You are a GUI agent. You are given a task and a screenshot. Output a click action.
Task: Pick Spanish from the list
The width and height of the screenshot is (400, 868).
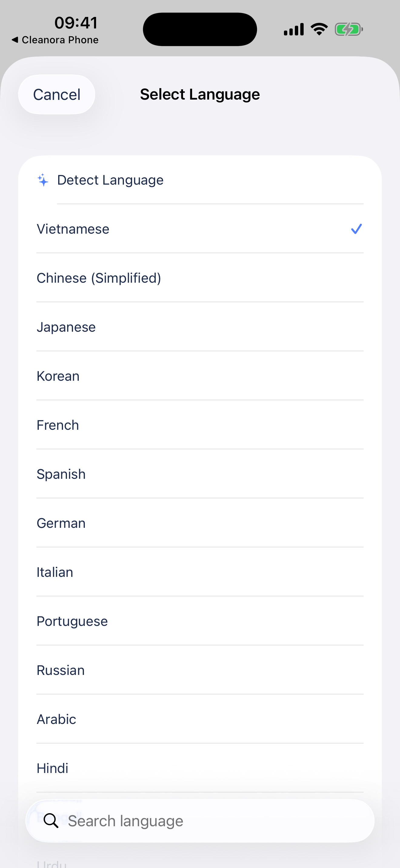tap(200, 474)
